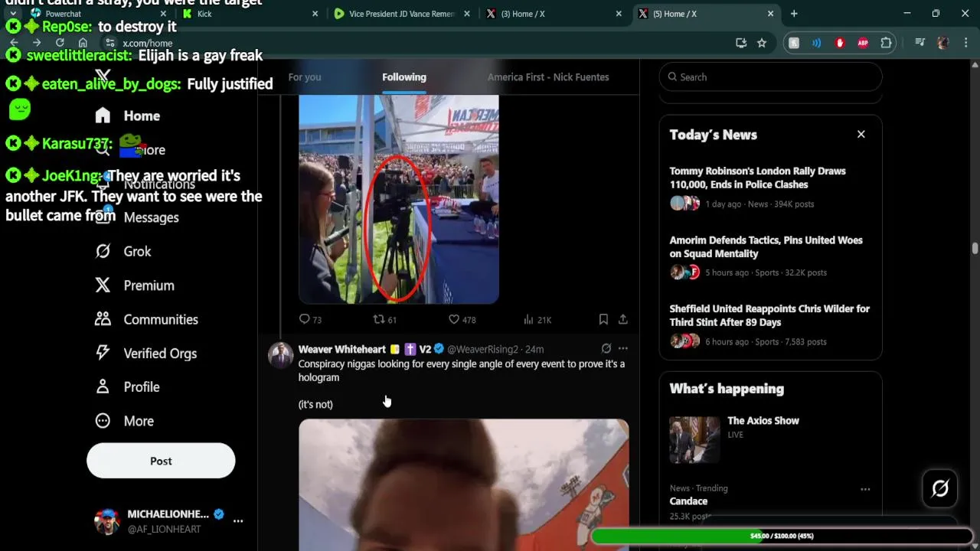Open account switcher dots beside MICHAELIONHE...
The height and width of the screenshot is (551, 980).
pos(238,521)
